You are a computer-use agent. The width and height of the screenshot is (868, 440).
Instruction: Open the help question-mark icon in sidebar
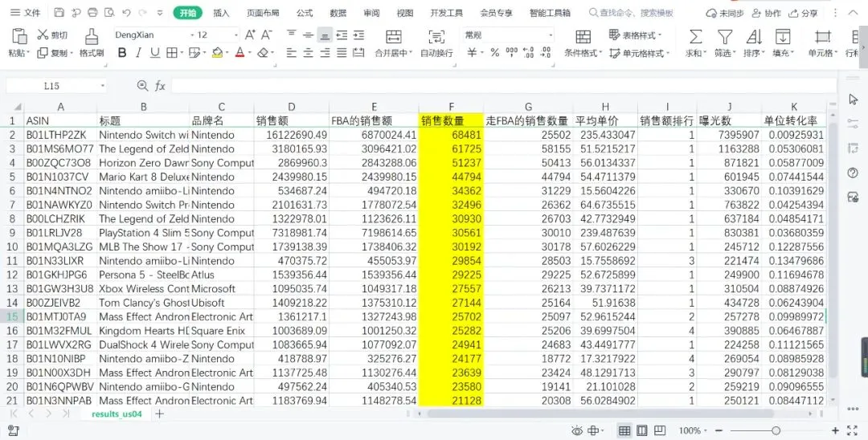(x=853, y=173)
